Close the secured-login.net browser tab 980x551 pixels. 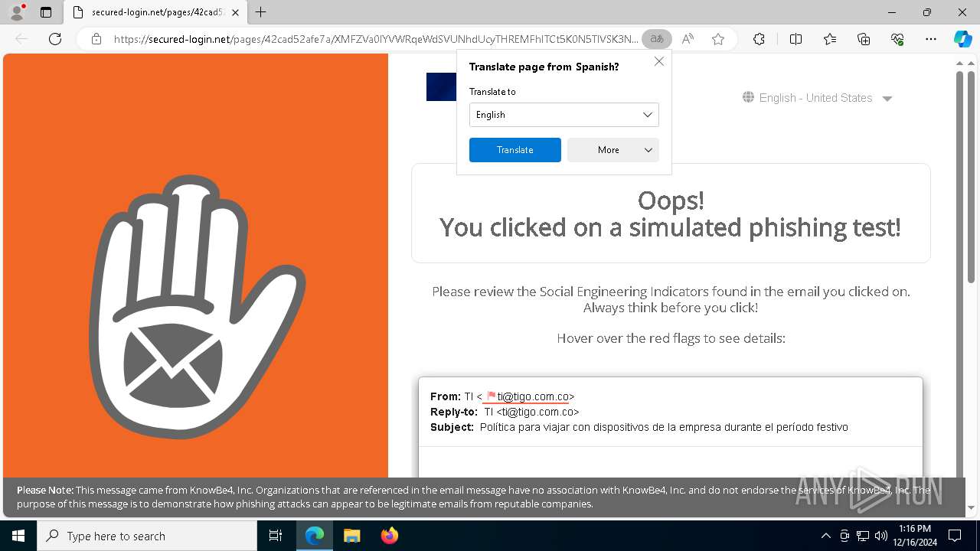(235, 12)
